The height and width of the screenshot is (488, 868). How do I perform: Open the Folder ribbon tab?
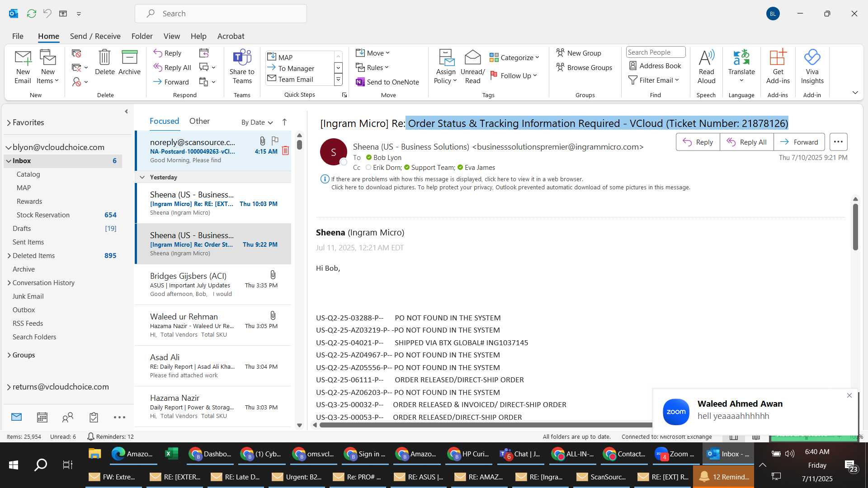pos(142,36)
